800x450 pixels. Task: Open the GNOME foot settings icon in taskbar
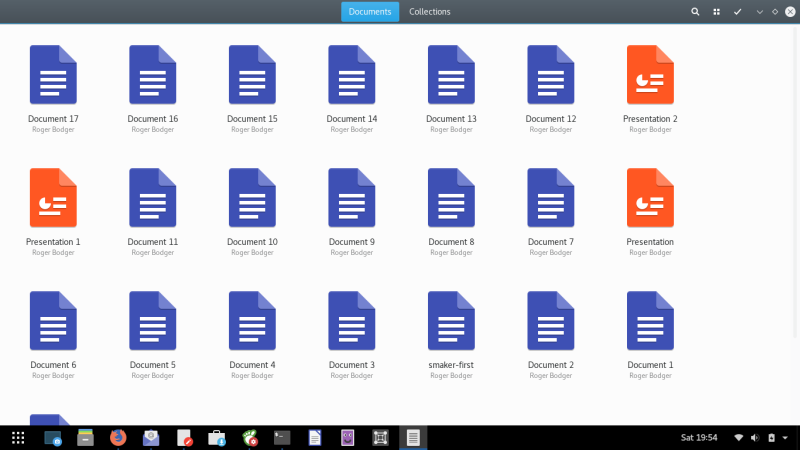coord(249,438)
